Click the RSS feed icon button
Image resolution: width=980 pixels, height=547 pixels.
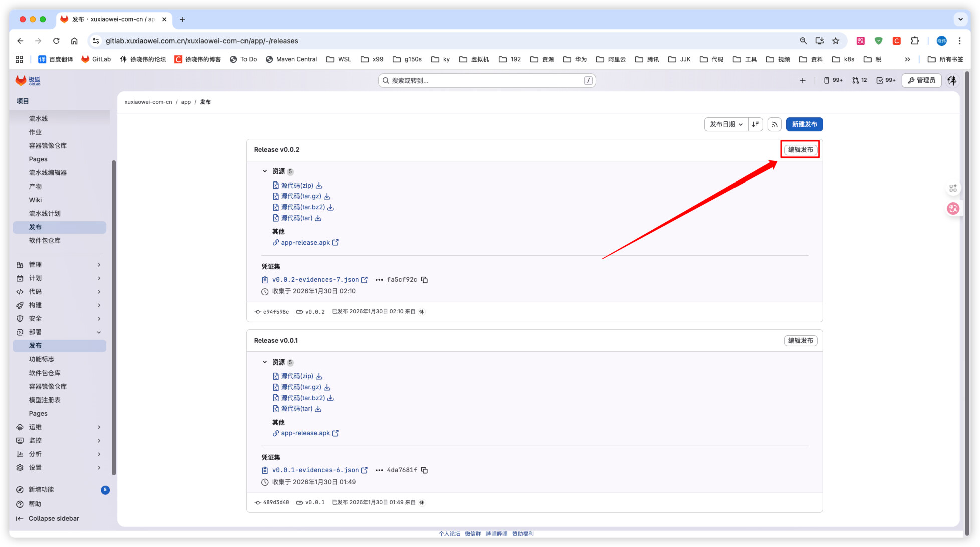(774, 124)
